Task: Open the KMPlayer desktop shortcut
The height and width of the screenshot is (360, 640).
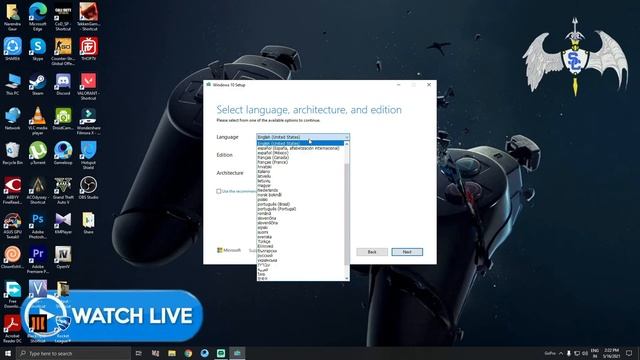Action: click(63, 222)
